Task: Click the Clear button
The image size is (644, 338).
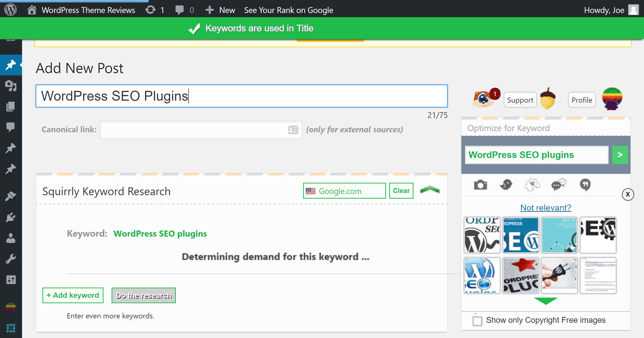Action: 401,191
